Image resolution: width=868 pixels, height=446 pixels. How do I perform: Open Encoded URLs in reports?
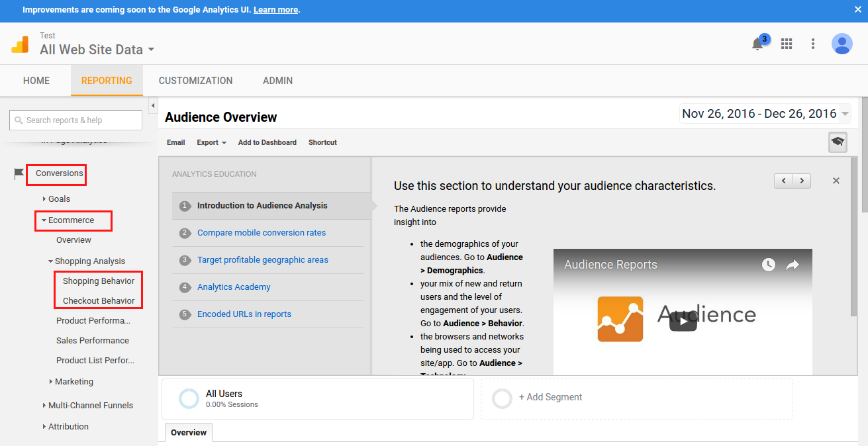tap(244, 314)
